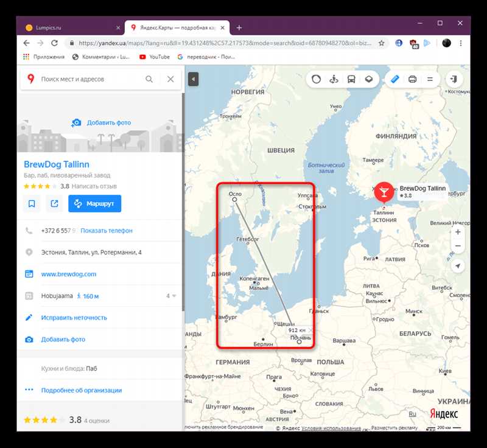Screen dimensions: 487x448
Task: Share the place with the share icon
Action: 54,204
